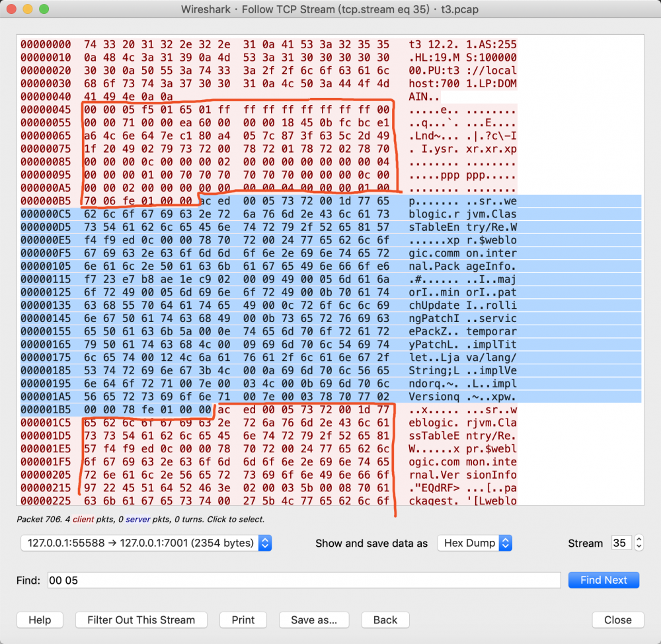Increment the stream number stepper
Screen dimensions: 661x644
[x=639, y=539]
